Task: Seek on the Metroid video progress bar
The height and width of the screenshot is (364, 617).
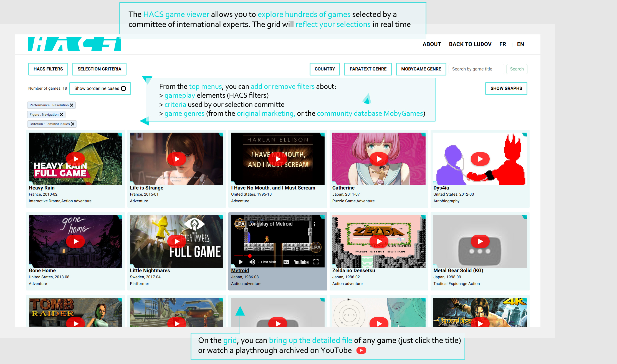Action: coord(277,256)
